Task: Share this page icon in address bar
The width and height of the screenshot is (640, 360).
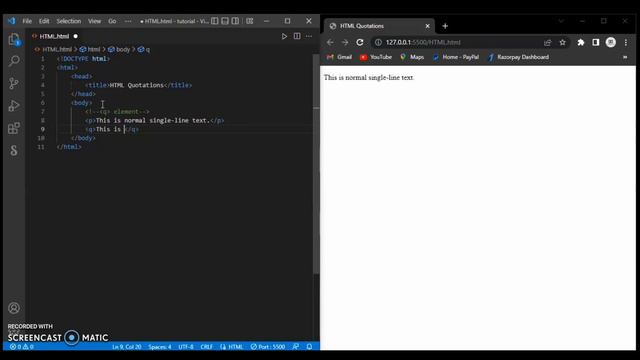Action: pos(547,42)
